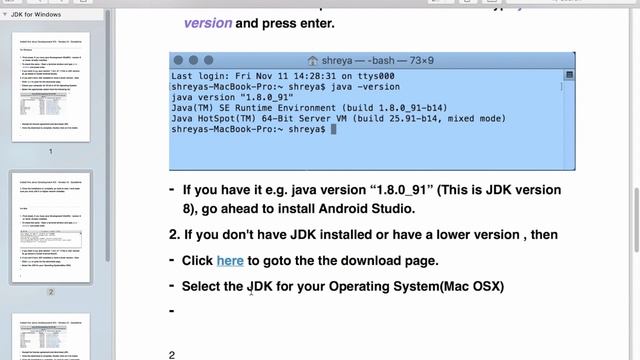Click the 'java -version' command line
This screenshot has width=640, height=360.
click(285, 87)
